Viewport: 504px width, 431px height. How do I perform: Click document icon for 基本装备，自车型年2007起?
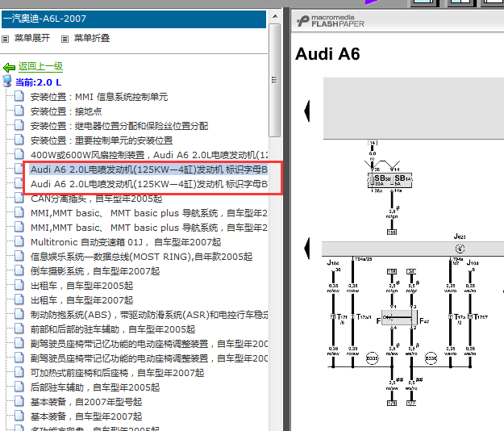tap(19, 416)
